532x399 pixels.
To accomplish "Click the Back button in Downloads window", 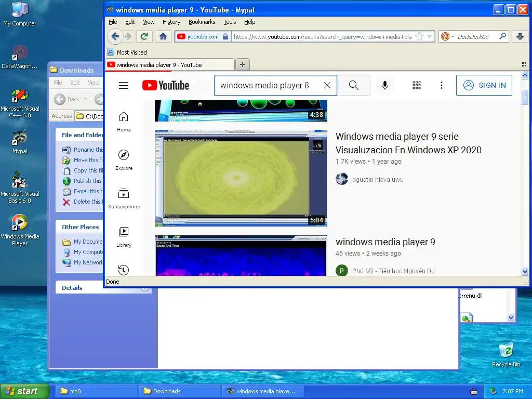I will [68, 99].
